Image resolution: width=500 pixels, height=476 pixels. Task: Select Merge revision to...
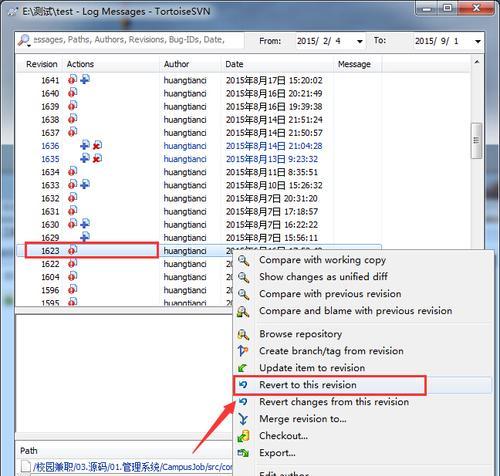coord(303,419)
